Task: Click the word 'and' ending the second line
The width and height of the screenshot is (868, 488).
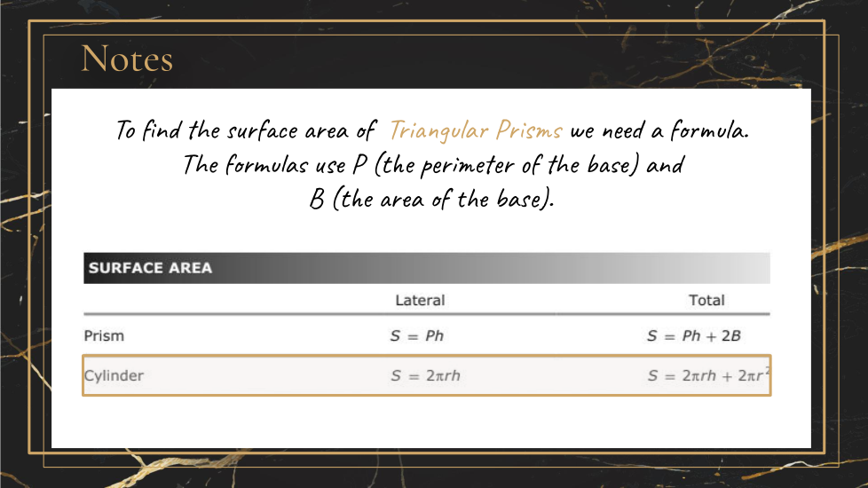Action: click(x=665, y=165)
